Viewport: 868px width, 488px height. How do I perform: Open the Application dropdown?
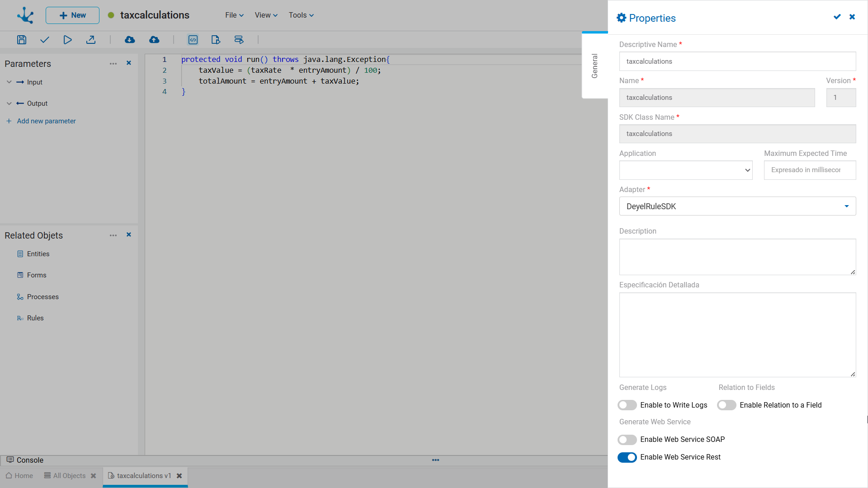[686, 170]
